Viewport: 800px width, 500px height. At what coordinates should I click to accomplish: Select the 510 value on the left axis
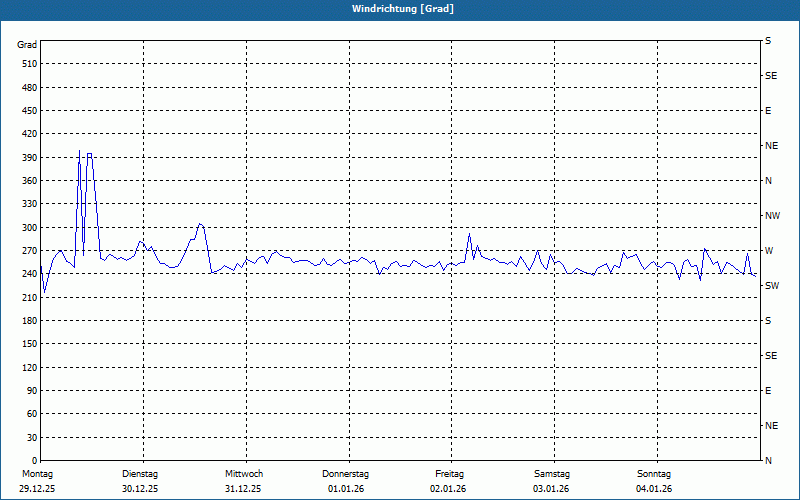[27, 64]
